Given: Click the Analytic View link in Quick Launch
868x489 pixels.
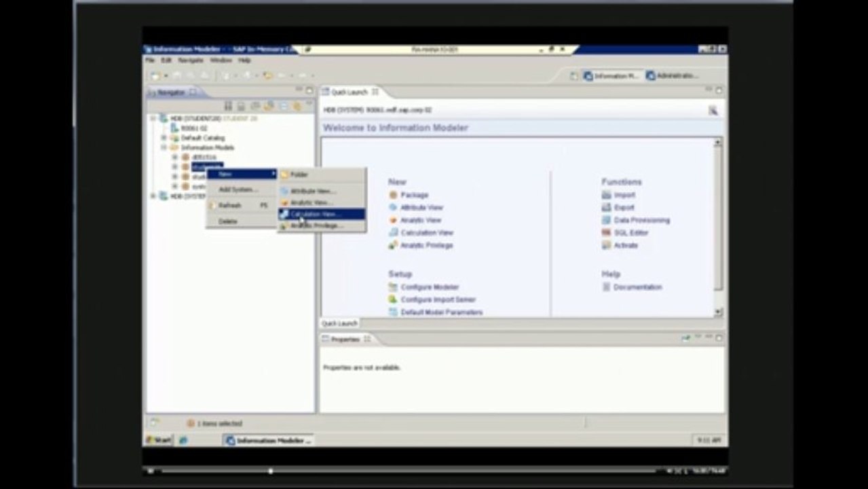Looking at the screenshot, I should point(421,220).
